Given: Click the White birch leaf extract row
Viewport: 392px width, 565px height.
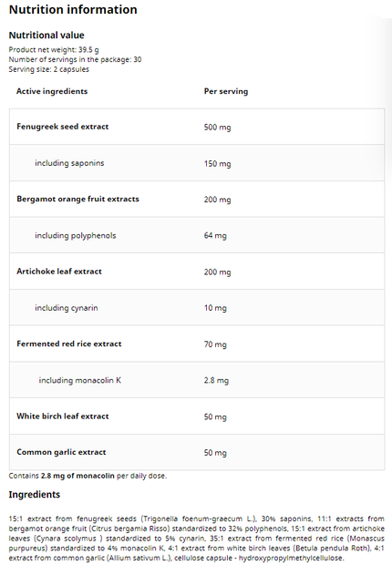Looking at the screenshot, I should click(197, 416).
